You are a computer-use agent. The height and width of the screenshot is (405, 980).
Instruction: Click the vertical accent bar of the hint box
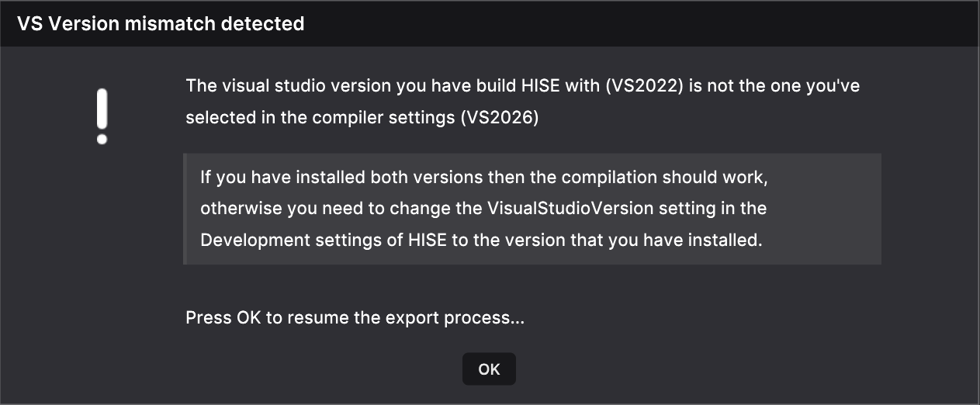pyautogui.click(x=185, y=209)
